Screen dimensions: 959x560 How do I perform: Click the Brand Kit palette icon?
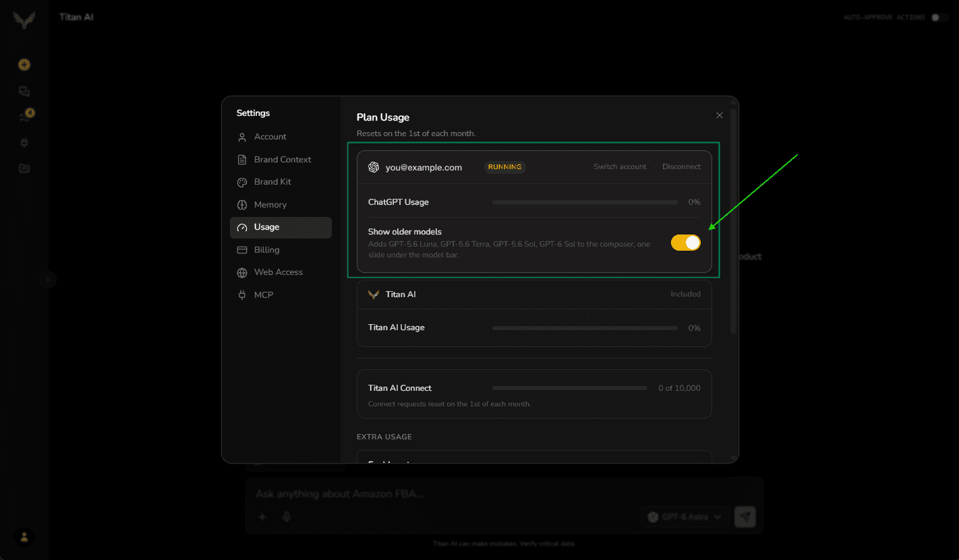tap(242, 182)
